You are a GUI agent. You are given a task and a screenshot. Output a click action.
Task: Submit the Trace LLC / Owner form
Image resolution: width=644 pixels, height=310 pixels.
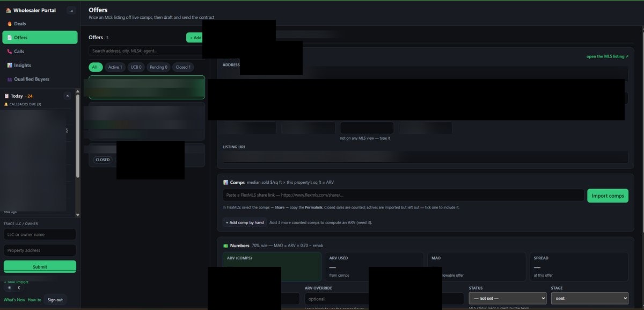(40, 266)
